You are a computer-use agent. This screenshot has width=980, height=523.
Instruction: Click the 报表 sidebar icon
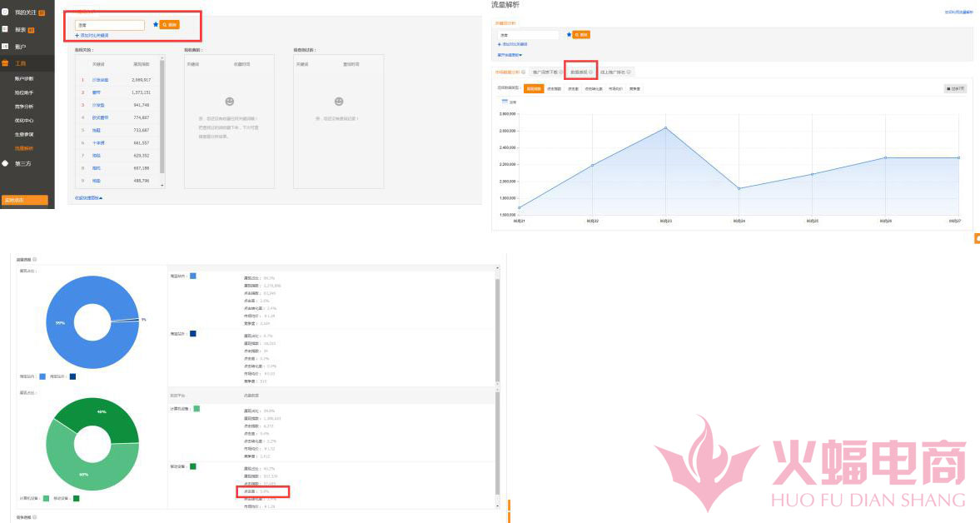tap(5, 29)
